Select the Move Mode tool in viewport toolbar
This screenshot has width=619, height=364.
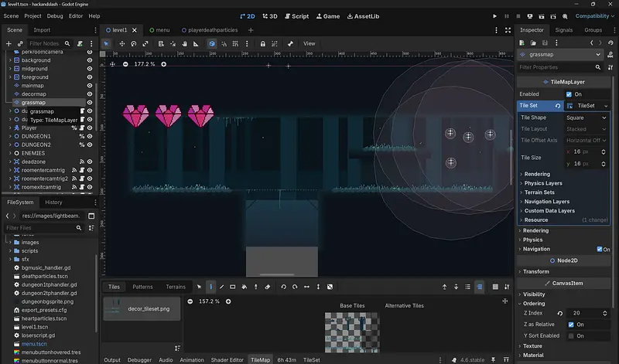(x=121, y=44)
